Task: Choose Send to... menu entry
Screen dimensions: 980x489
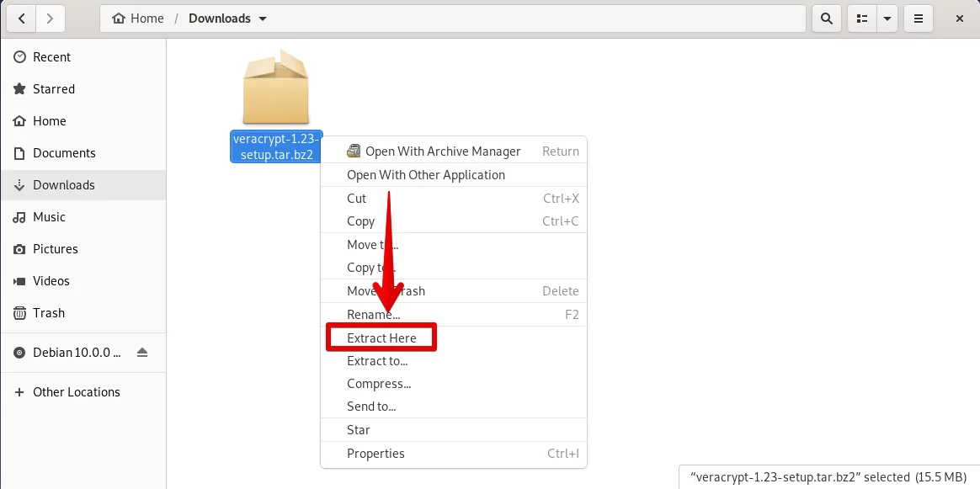Action: [x=454, y=407]
